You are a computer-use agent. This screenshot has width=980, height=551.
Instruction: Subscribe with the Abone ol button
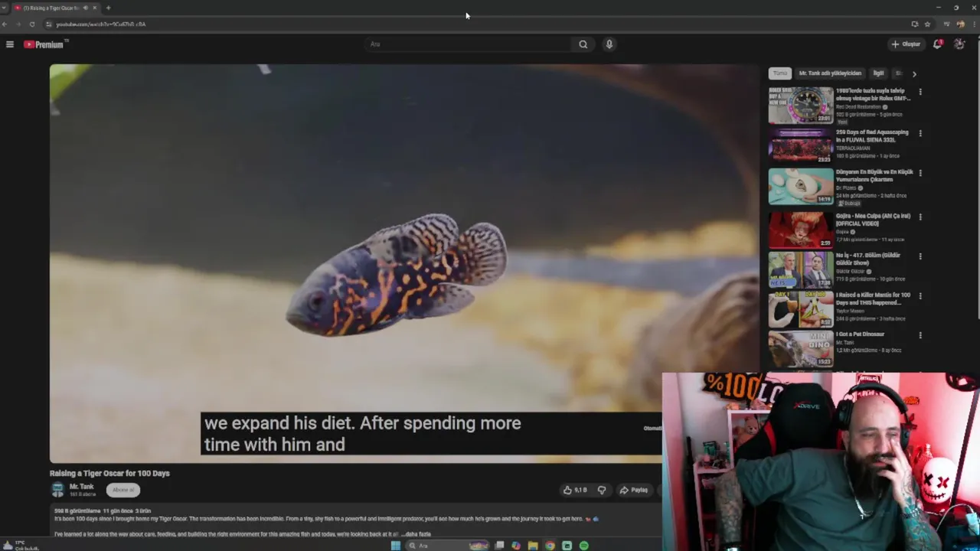tap(122, 490)
